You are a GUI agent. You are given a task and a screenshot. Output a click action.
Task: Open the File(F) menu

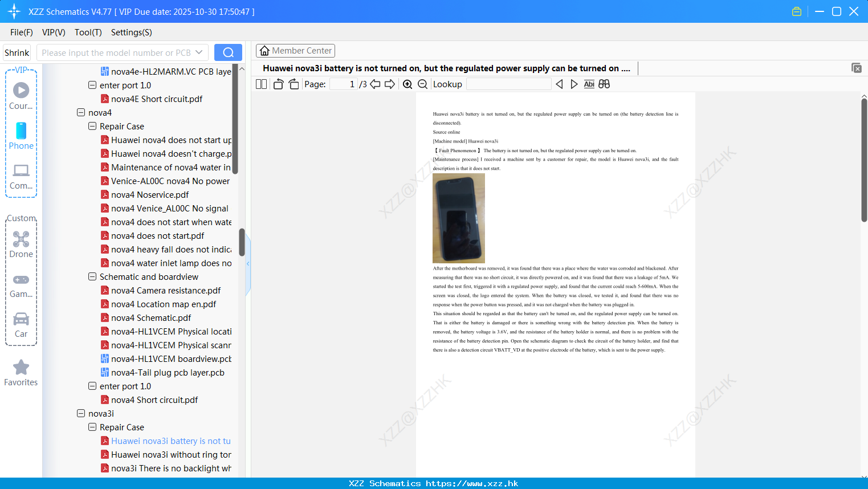click(x=22, y=32)
